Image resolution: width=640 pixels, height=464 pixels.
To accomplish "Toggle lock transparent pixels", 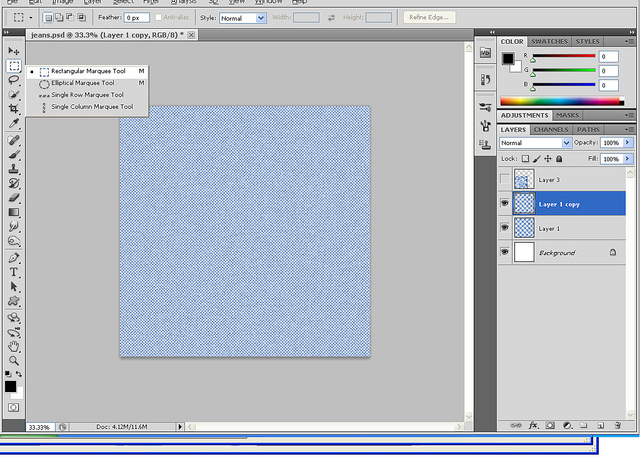I will tap(526, 159).
